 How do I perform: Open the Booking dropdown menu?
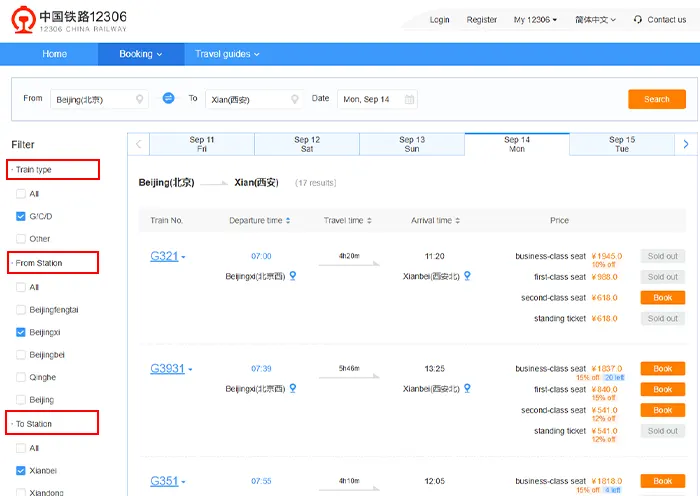141,54
